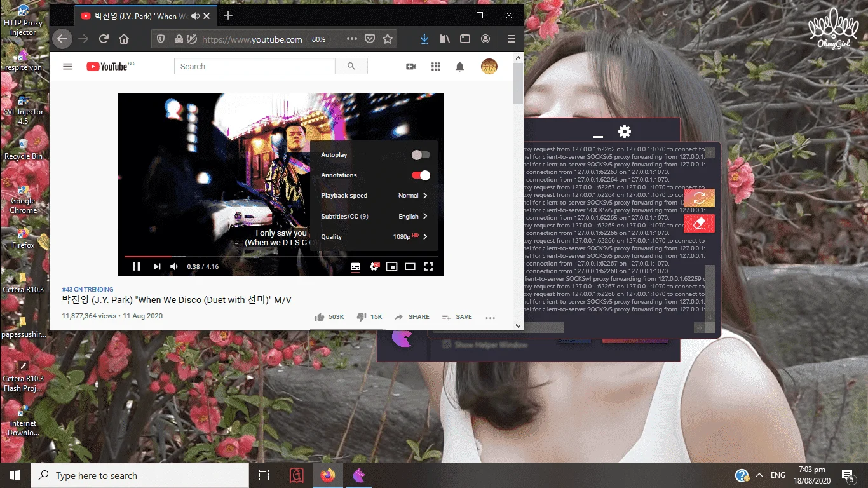Open Firefox Library icon
This screenshot has width=868, height=488.
pyautogui.click(x=445, y=39)
